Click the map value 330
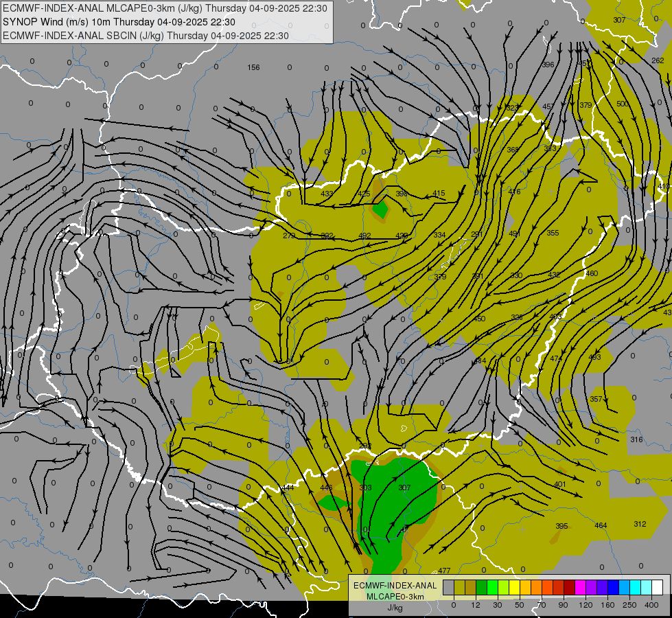 pos(516,275)
